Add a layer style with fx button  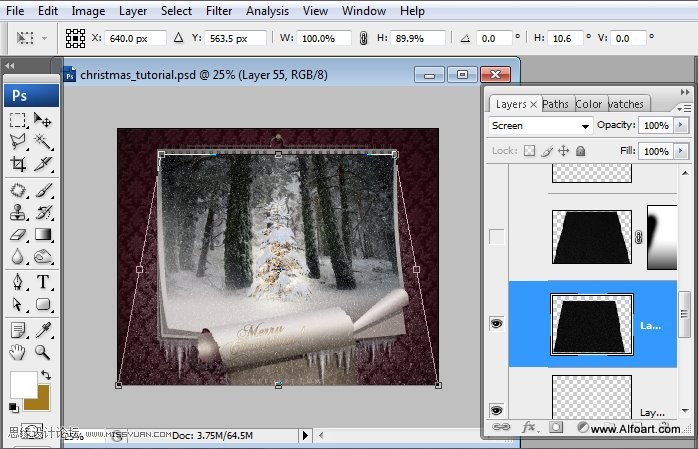[529, 427]
